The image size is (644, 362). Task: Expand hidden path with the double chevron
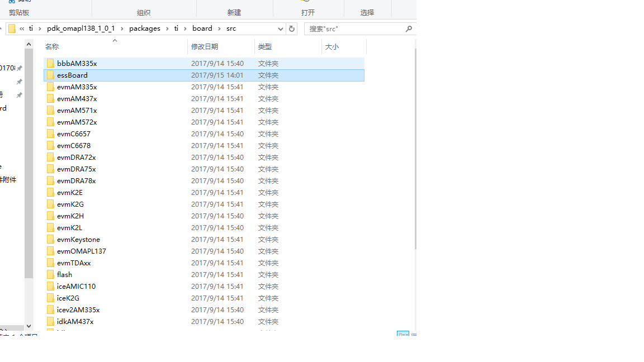coord(22,28)
